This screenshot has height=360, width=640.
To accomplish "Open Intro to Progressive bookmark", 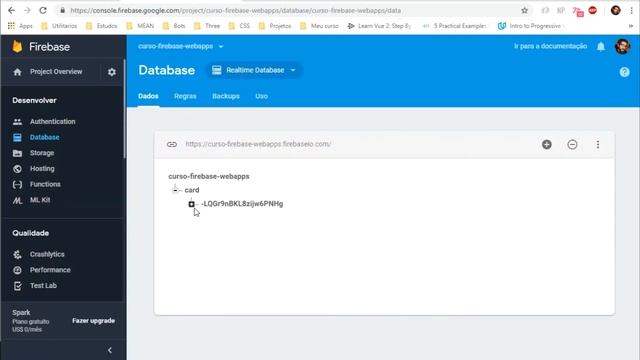I will point(531,26).
